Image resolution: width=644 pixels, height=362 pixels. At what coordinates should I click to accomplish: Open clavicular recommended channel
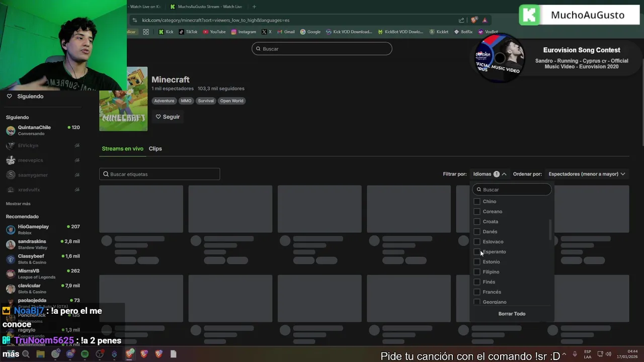(x=43, y=289)
